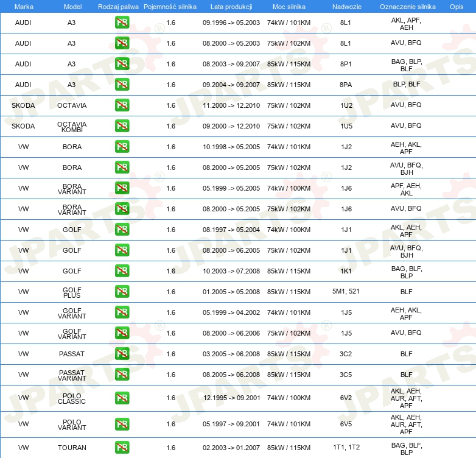Click the body code 1K1

click(x=346, y=271)
